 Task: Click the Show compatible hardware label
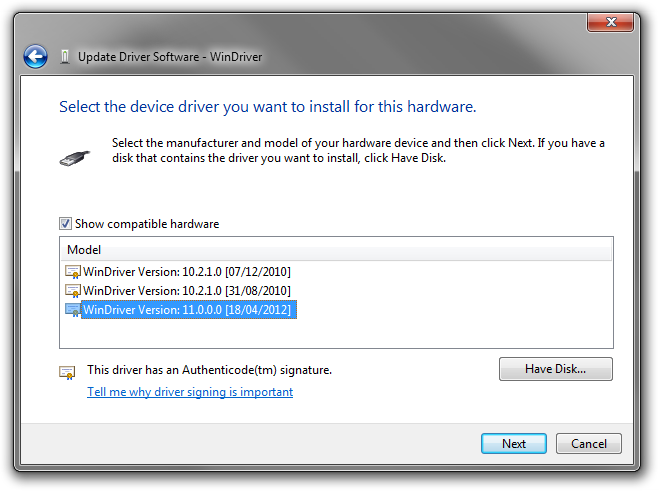tap(147, 224)
